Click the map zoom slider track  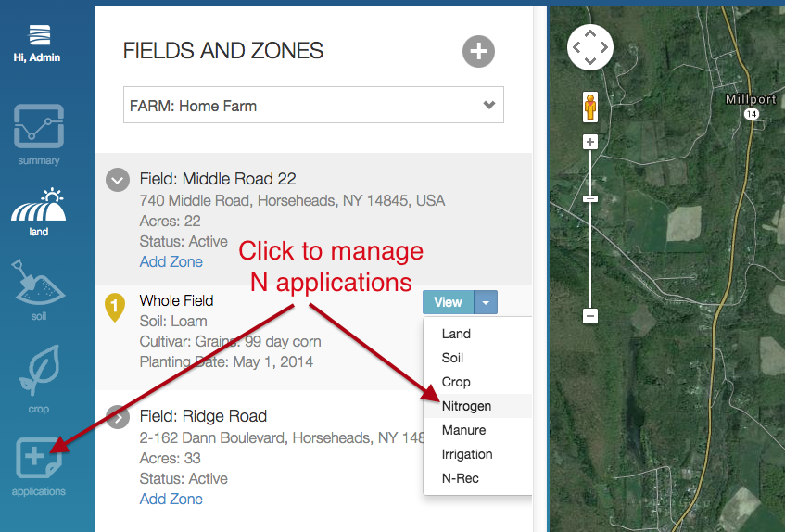click(589, 250)
